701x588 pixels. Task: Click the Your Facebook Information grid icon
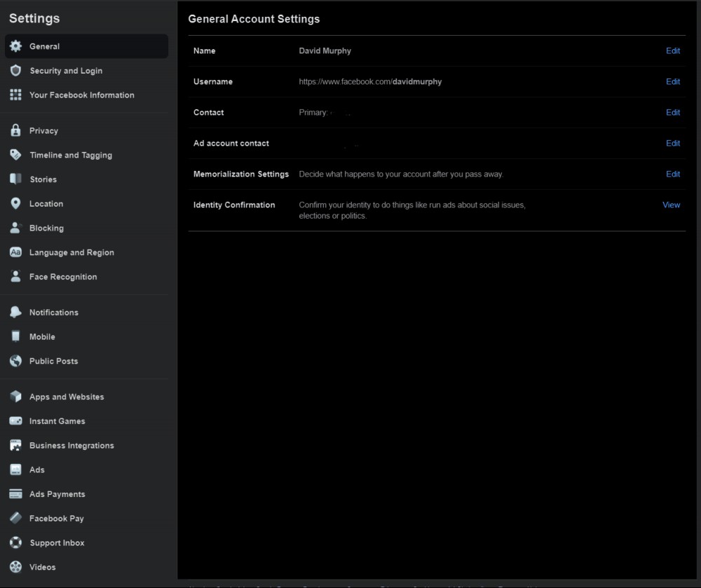pyautogui.click(x=15, y=95)
